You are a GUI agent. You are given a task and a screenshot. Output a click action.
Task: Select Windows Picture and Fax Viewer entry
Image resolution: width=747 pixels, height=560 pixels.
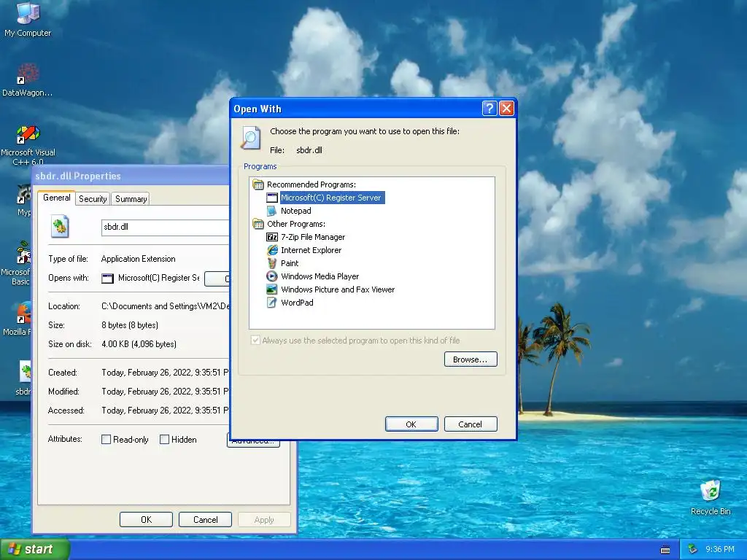[338, 289]
